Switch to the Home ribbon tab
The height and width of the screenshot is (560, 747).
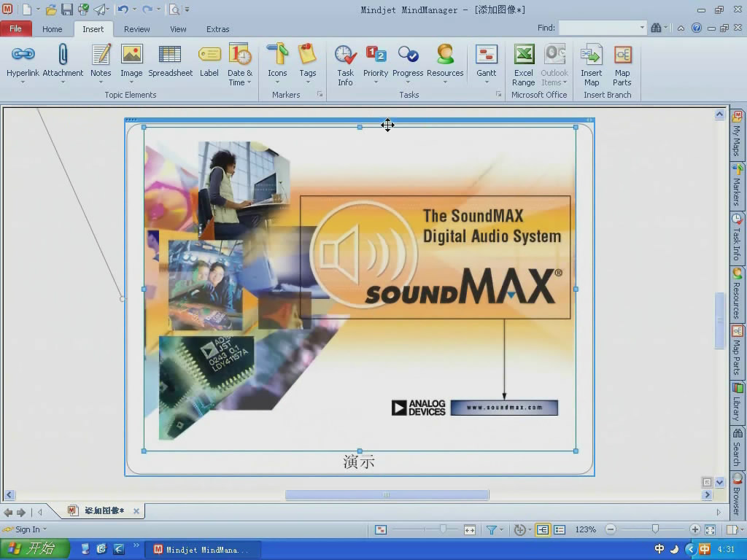tap(52, 29)
